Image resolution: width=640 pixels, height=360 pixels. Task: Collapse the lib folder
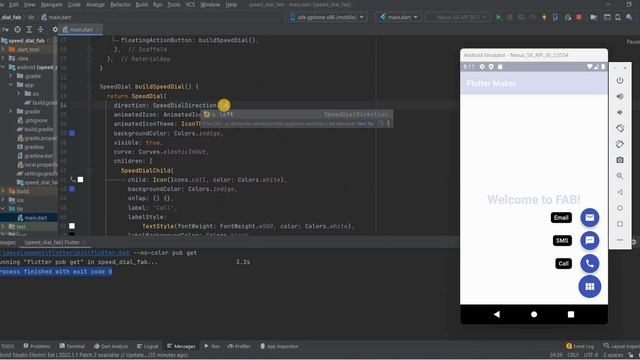(3, 209)
